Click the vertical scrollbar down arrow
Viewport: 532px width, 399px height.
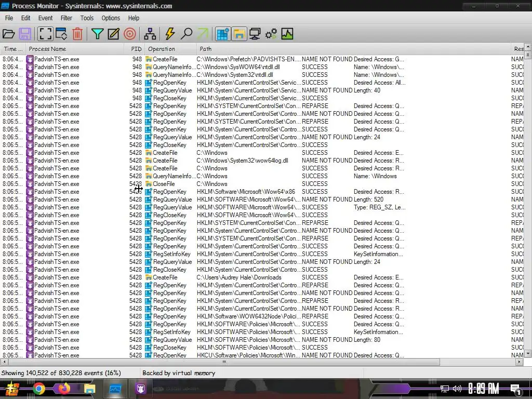(x=528, y=353)
